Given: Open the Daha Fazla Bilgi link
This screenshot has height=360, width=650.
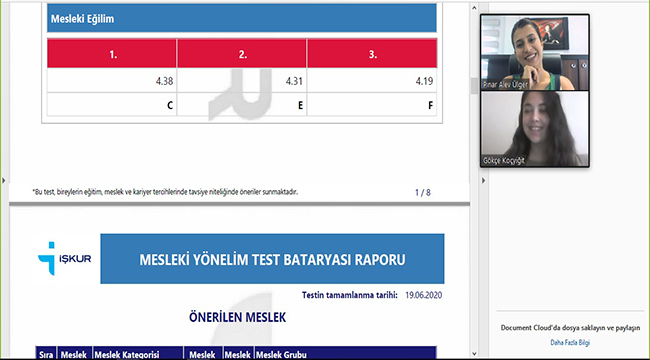Looking at the screenshot, I should coord(570,343).
